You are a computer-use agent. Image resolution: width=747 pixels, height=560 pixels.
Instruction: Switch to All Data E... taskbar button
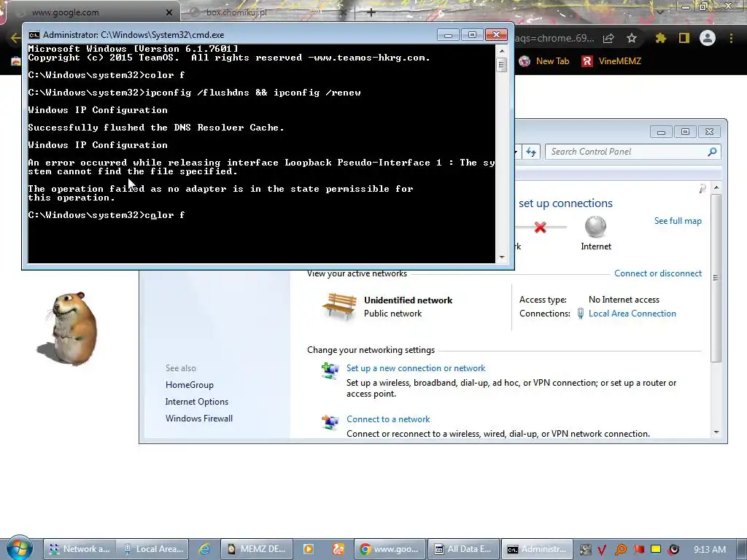coord(463,549)
